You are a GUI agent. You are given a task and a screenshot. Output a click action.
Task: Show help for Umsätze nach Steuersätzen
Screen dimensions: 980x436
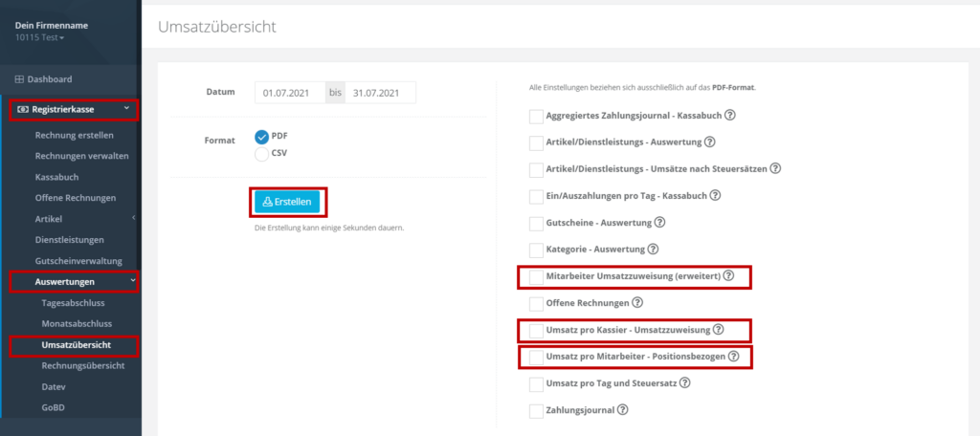pyautogui.click(x=775, y=168)
